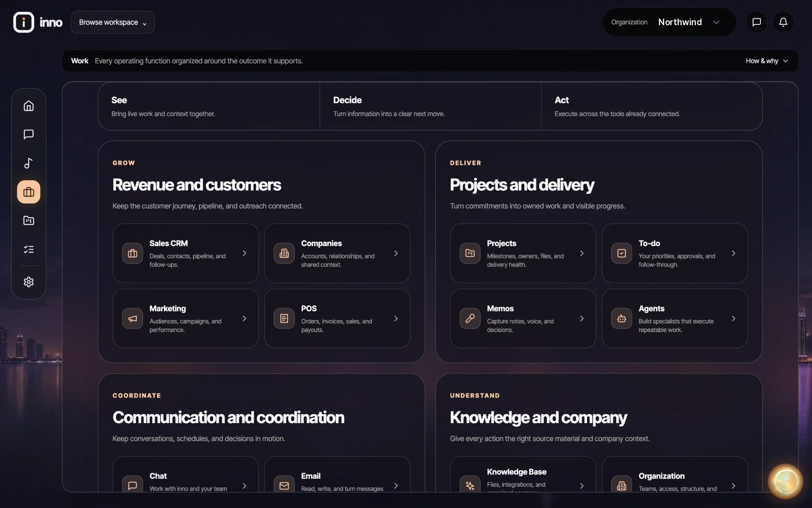The height and width of the screenshot is (508, 812).
Task: Open the To-do card
Action: coord(674,253)
